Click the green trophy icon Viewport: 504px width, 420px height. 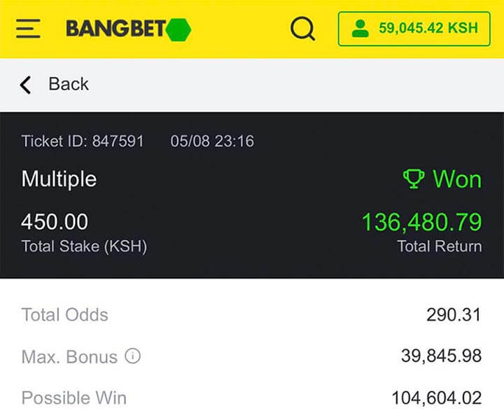(414, 179)
